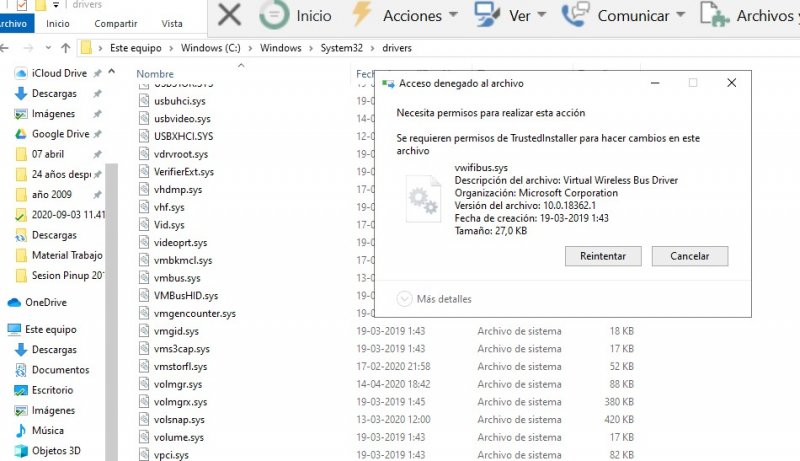
Task: Open 'Objetos 3D' under Este equipo
Action: (56, 451)
